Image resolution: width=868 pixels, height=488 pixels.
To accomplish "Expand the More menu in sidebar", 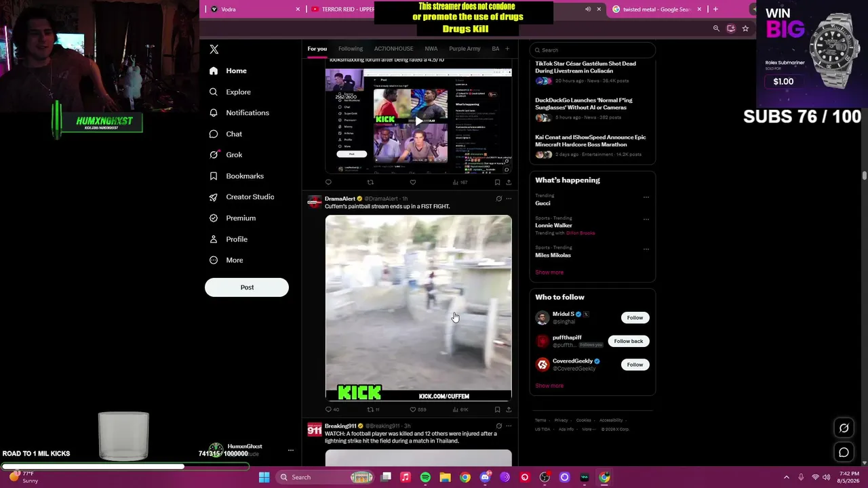I will click(226, 260).
